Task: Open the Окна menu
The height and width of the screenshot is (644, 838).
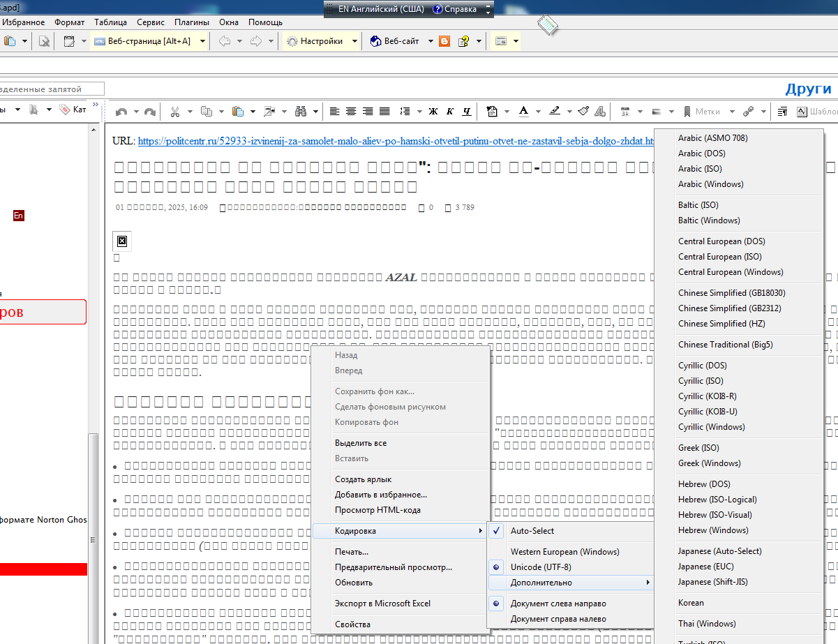Action: point(229,22)
